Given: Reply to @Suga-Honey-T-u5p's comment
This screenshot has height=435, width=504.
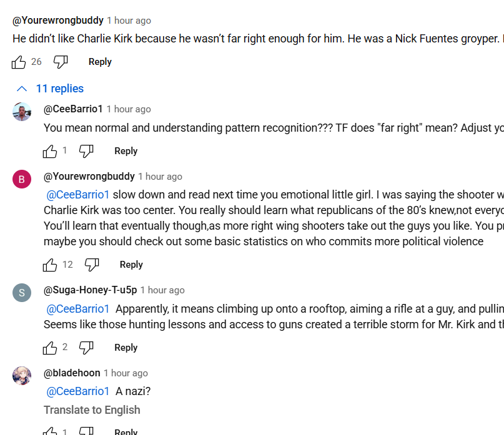Looking at the screenshot, I should tap(126, 348).
